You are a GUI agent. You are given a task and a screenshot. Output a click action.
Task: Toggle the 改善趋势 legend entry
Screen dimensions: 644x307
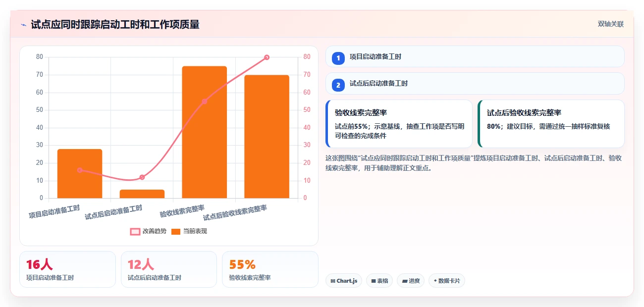click(148, 231)
